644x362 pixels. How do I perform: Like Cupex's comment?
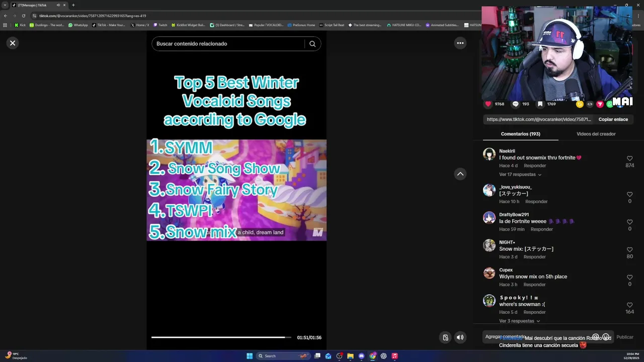click(x=629, y=277)
